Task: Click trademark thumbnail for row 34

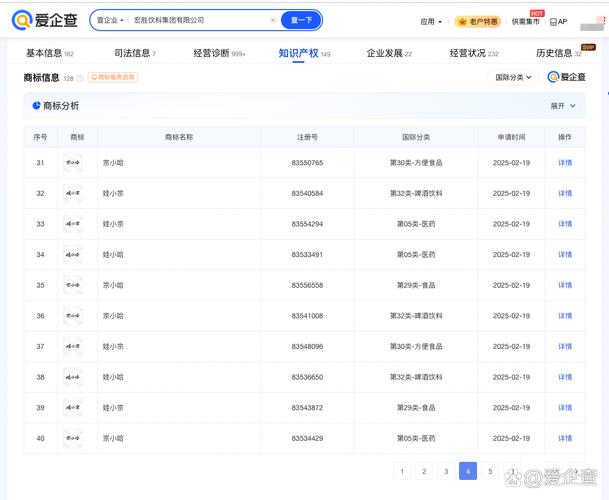Action: 73,254
